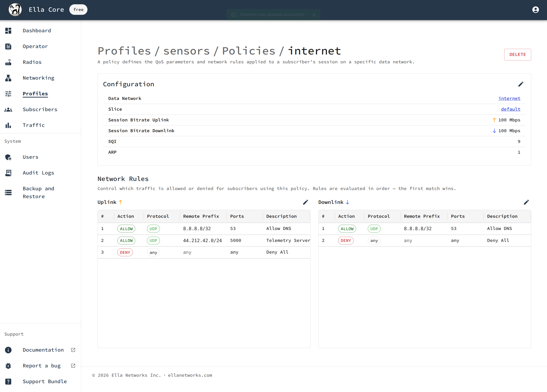This screenshot has width=547, height=392.
Task: Click DENY chip in Downlink rule 2
Action: pyautogui.click(x=346, y=240)
